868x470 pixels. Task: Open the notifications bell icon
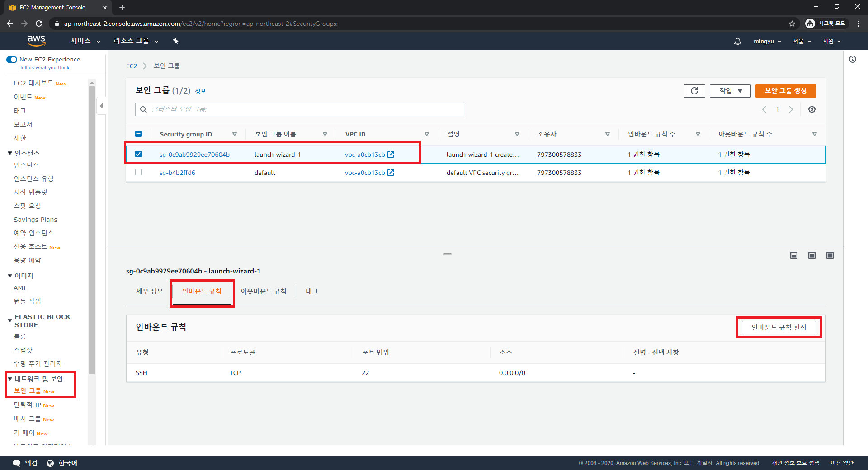coord(737,41)
